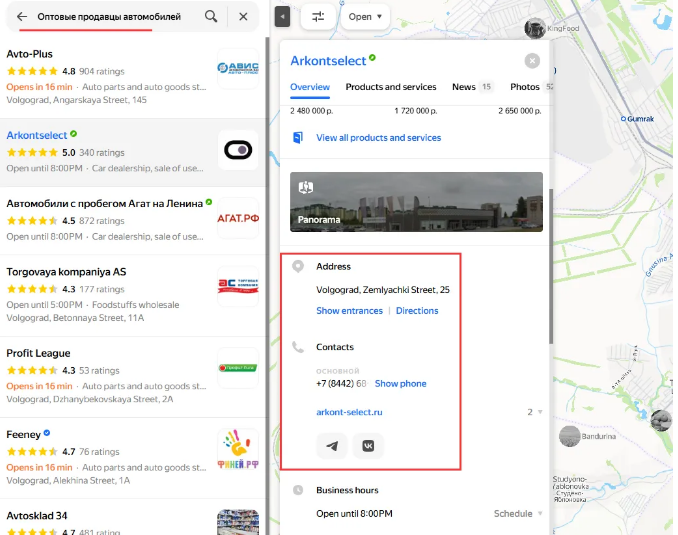Clear search with the X icon
This screenshot has width=678, height=535.
click(x=243, y=17)
